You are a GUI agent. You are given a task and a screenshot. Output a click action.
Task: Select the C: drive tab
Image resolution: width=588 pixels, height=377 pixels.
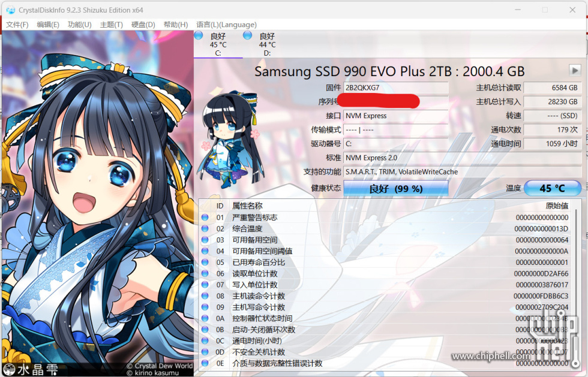(x=218, y=44)
